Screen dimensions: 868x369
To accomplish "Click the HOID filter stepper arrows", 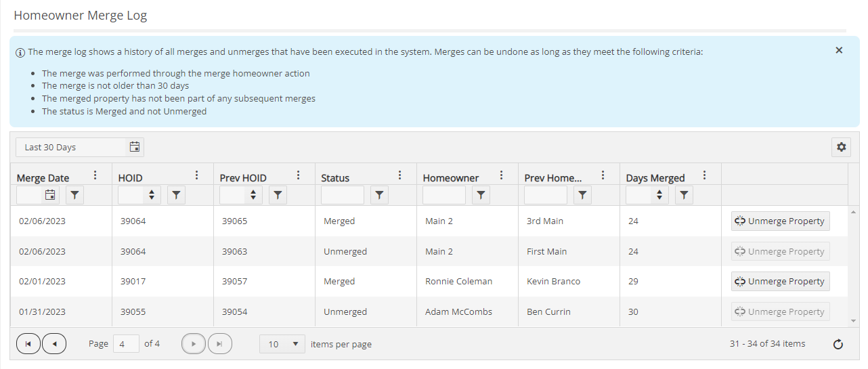I will click(x=152, y=195).
